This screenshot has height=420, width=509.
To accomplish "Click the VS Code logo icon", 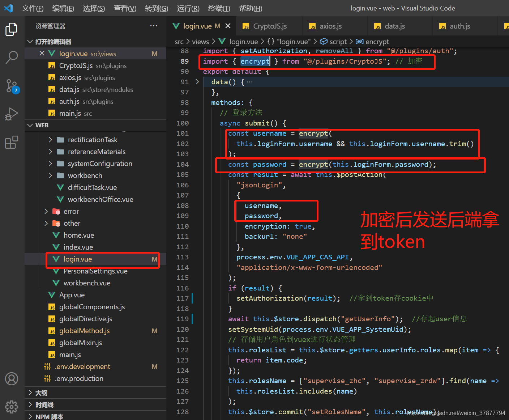I will coord(8,8).
